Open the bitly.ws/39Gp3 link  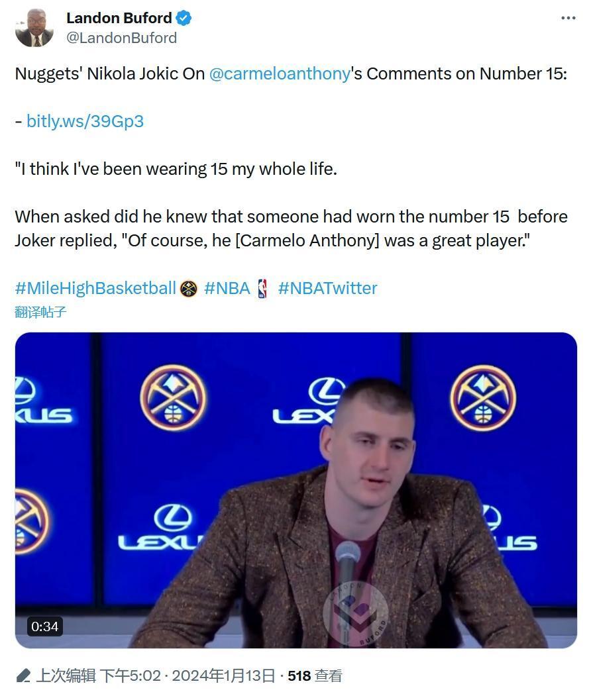click(85, 121)
